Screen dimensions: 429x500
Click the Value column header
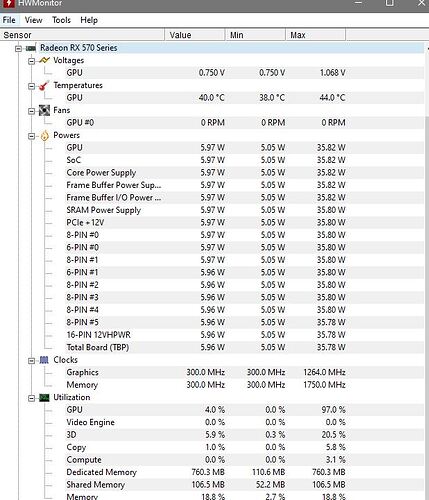(195, 35)
